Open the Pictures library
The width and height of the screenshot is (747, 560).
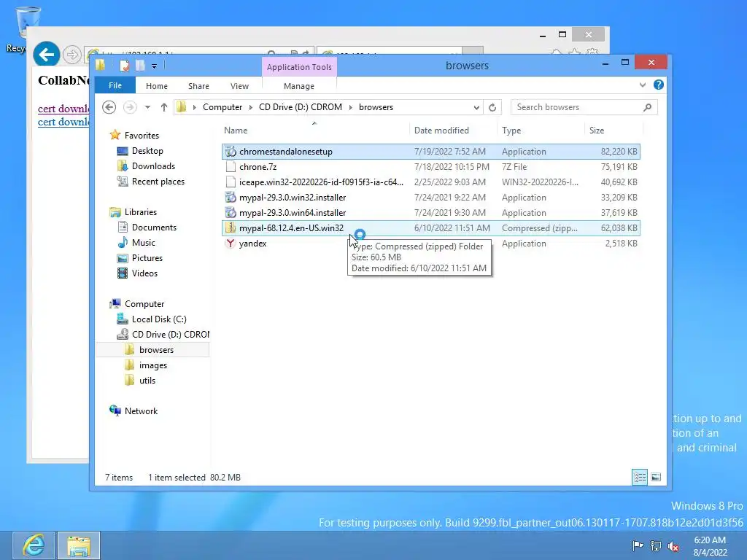coord(147,257)
